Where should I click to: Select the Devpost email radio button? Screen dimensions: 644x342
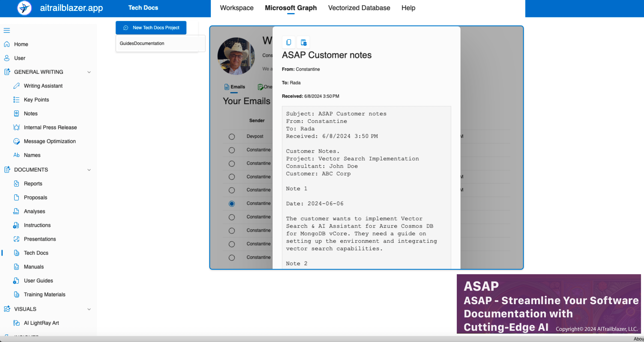click(x=232, y=136)
